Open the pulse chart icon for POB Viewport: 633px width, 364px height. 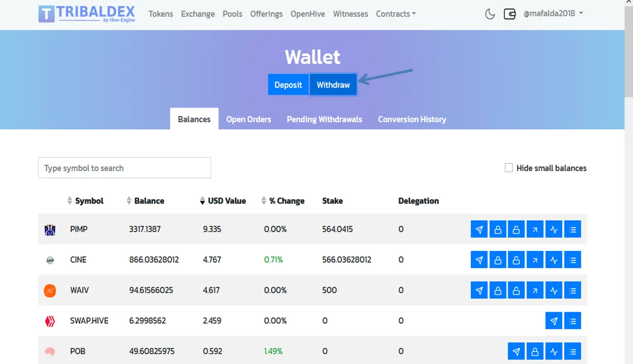[x=554, y=352]
